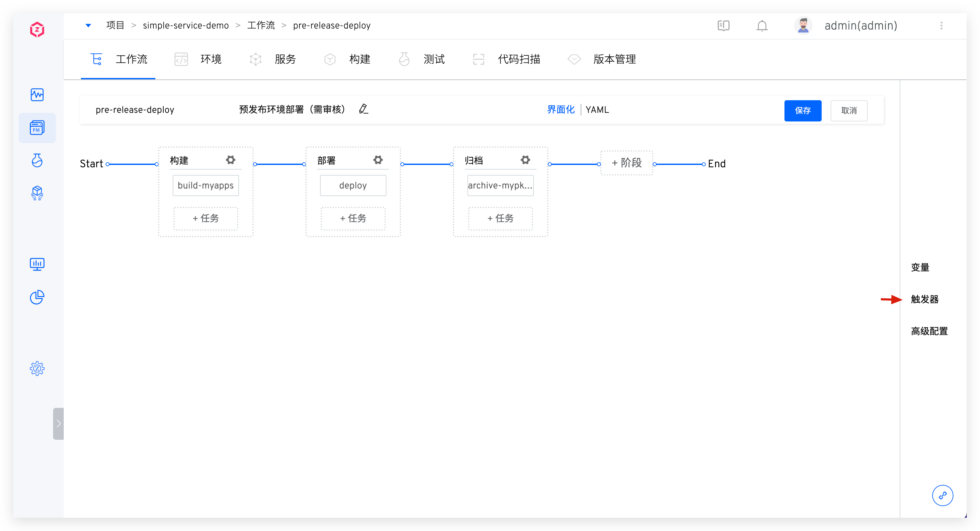Click the pencil edit description icon
Screen dimensions: 980x531
pyautogui.click(x=363, y=109)
